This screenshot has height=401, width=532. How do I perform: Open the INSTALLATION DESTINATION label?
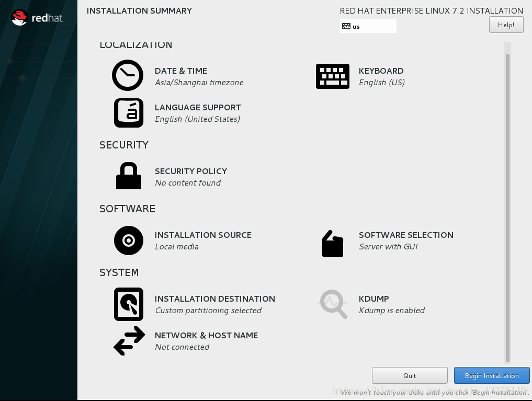pos(215,299)
